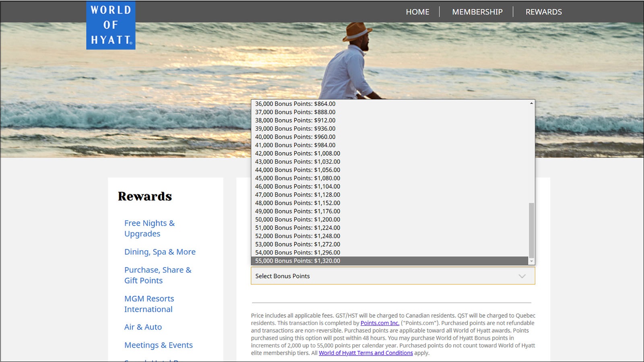Click the list scrollbar up arrow

pos(531,103)
